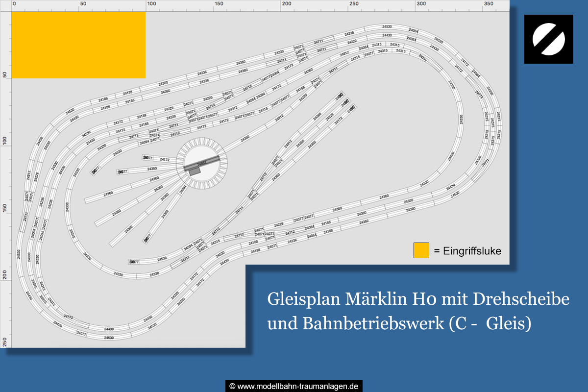588x392 pixels.
Task: Click the 150 mark on the left ruler
Action: tap(4, 208)
